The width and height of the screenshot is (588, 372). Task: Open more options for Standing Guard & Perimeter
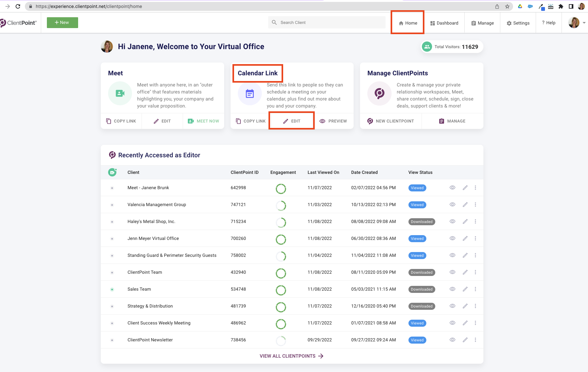pos(475,255)
